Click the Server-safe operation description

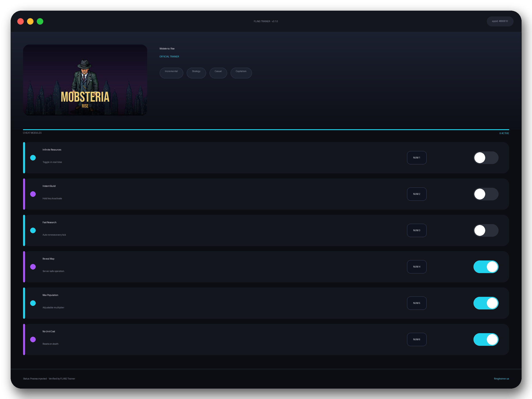53,271
